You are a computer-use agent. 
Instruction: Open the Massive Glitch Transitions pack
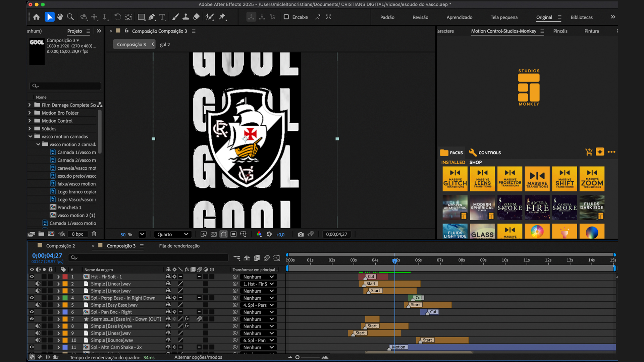point(455,179)
